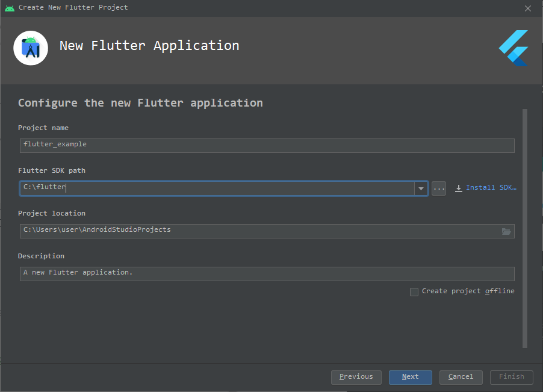The width and height of the screenshot is (543, 392).
Task: Click the Flutter logo in the header
Action: [x=514, y=48]
